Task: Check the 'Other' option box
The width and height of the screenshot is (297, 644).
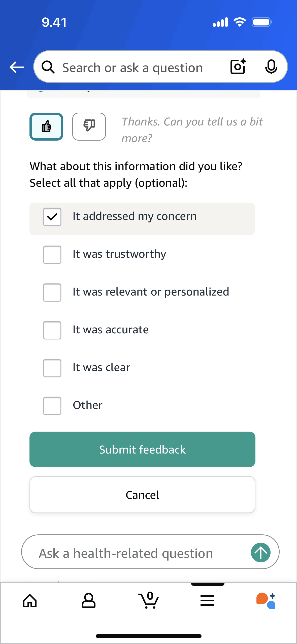Action: pyautogui.click(x=52, y=406)
